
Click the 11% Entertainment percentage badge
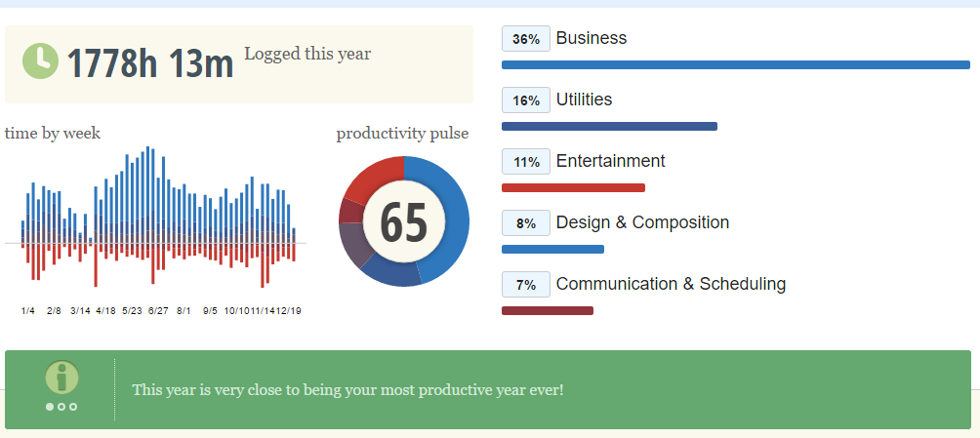pyautogui.click(x=526, y=162)
